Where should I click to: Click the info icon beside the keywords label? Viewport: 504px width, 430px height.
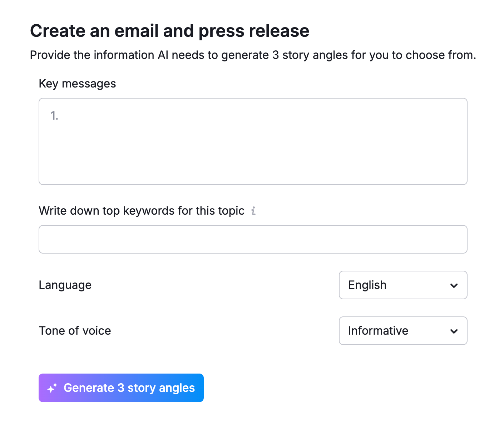click(x=253, y=211)
